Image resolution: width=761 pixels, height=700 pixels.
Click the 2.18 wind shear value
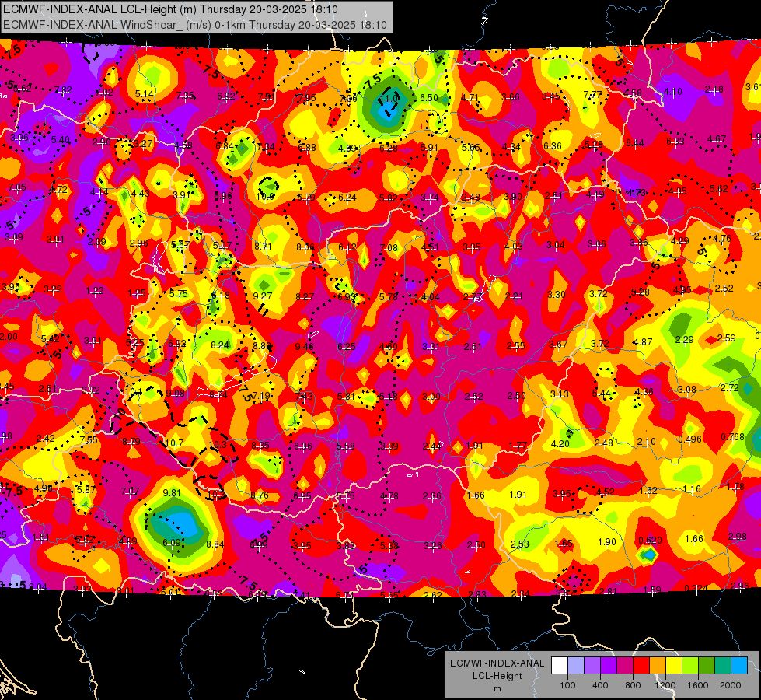(x=714, y=89)
